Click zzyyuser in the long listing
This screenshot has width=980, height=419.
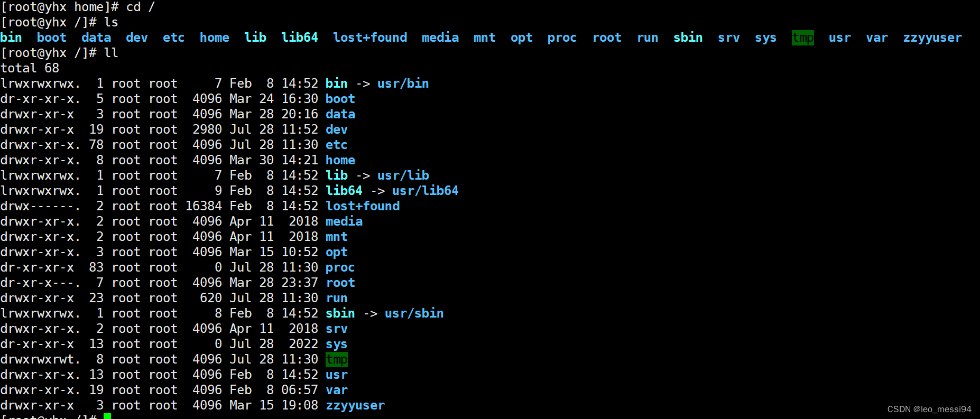(x=355, y=405)
